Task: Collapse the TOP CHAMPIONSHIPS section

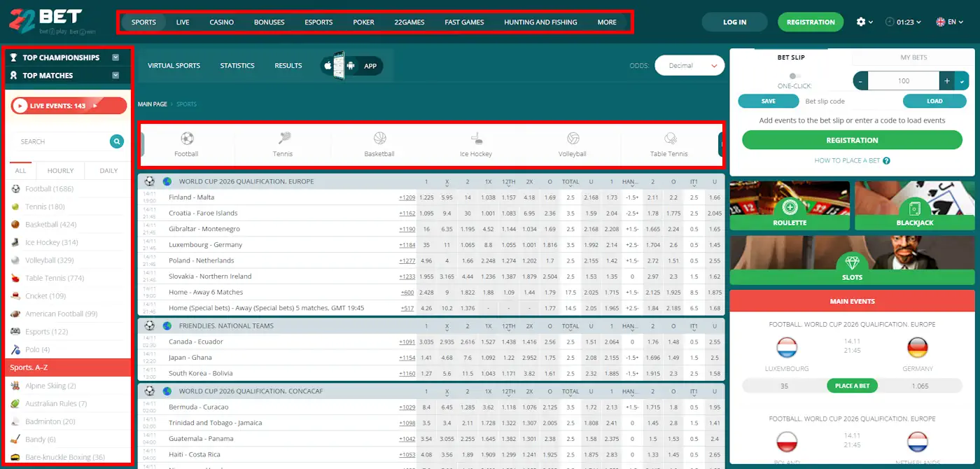Action: click(x=115, y=57)
